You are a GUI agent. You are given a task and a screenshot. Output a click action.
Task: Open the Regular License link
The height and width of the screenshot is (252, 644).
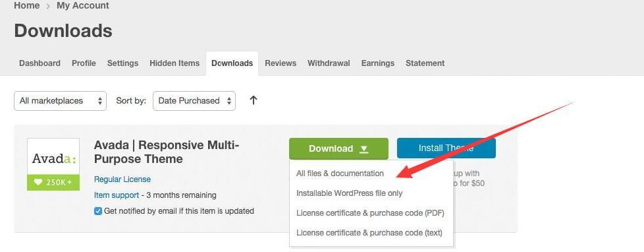(122, 179)
